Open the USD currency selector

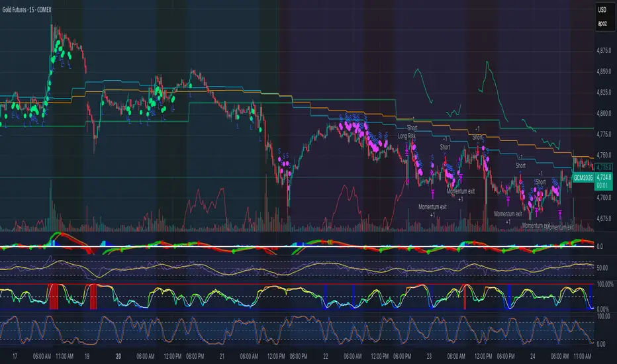coord(602,10)
